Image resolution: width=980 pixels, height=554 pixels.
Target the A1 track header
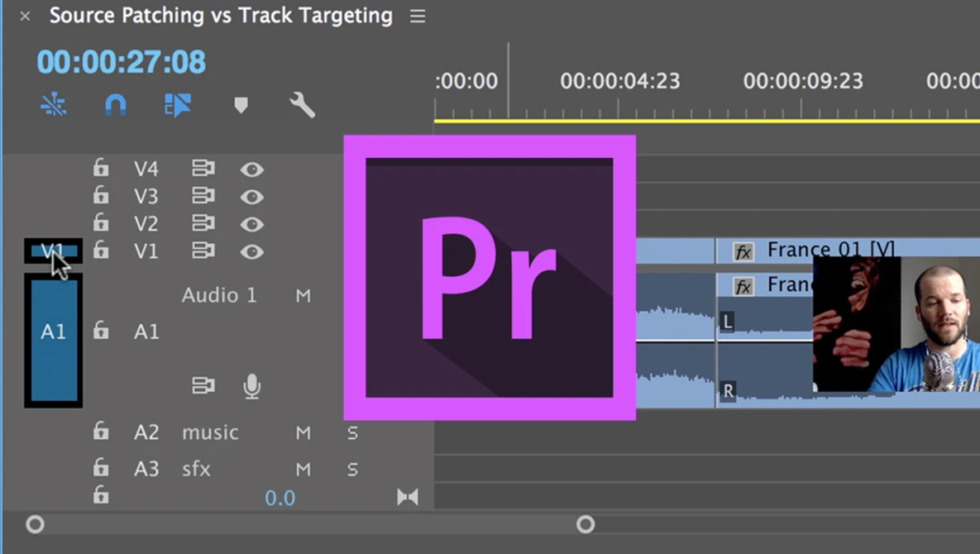[x=146, y=331]
